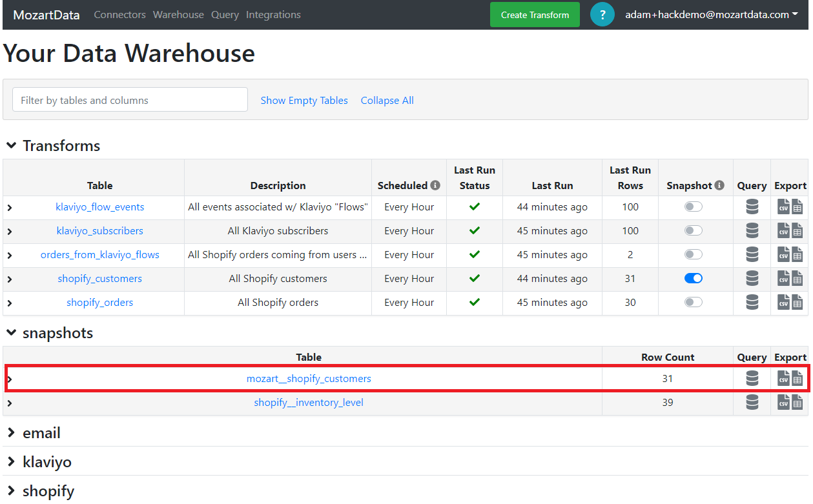Click row count 39 for shopify__inventory_level

click(x=668, y=403)
